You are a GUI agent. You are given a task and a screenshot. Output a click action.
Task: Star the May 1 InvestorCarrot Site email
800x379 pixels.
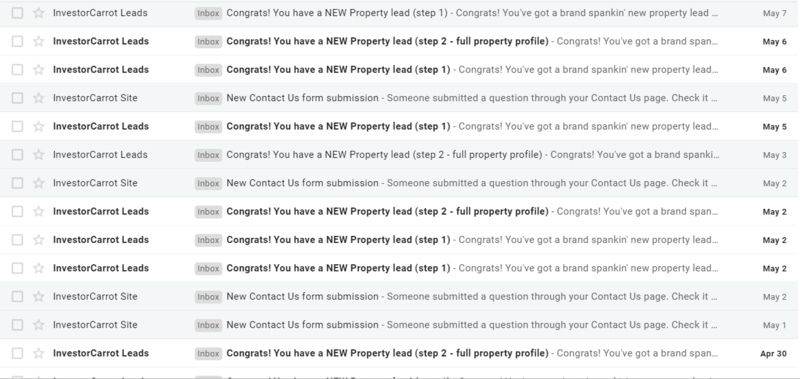39,325
